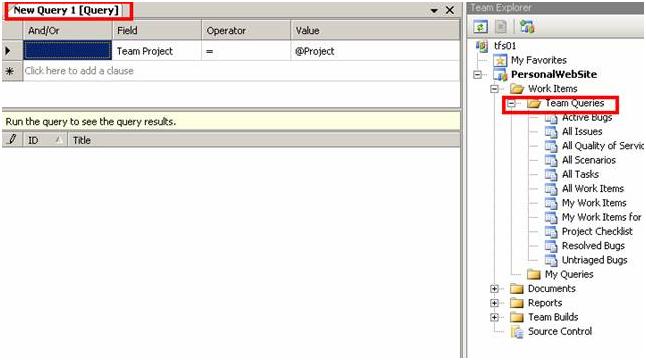Click the pencil edit column header in results
Viewport: 646px width, 360px height.
pos(12,140)
